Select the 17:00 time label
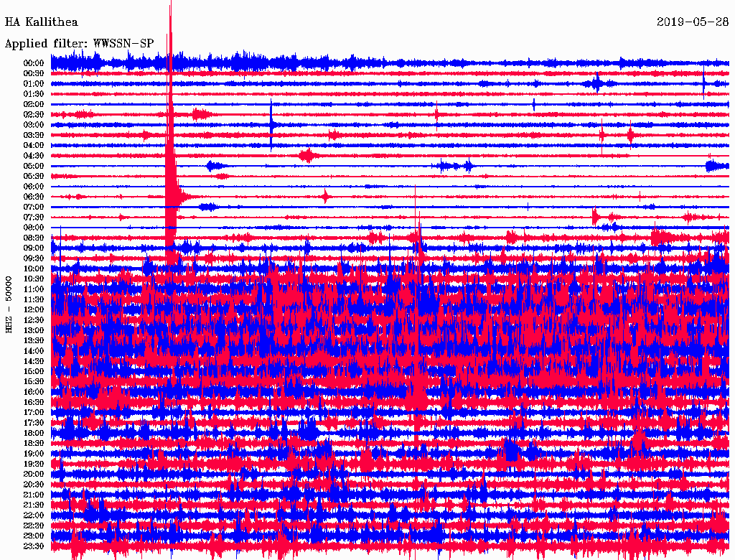The height and width of the screenshot is (560, 735). (34, 413)
